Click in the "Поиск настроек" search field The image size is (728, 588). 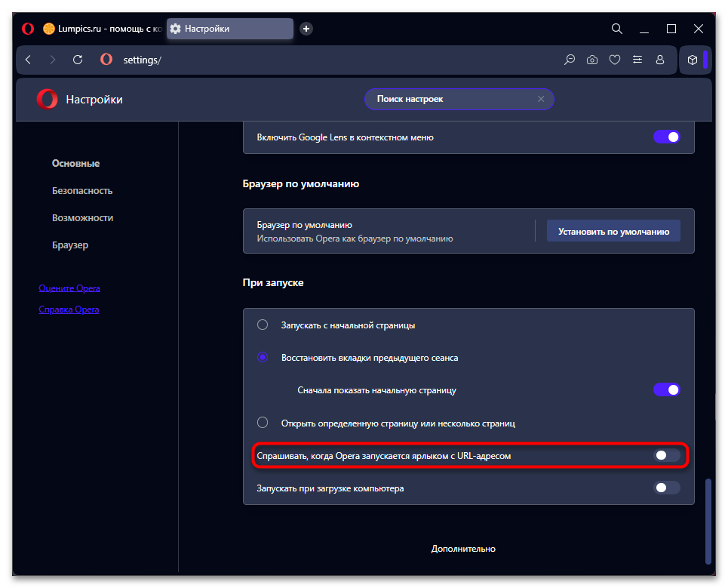[453, 99]
